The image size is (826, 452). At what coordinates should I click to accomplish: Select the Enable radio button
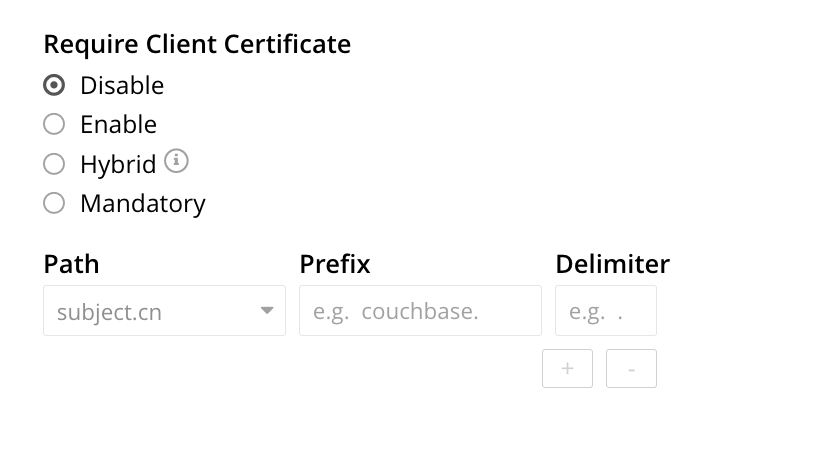tap(54, 124)
